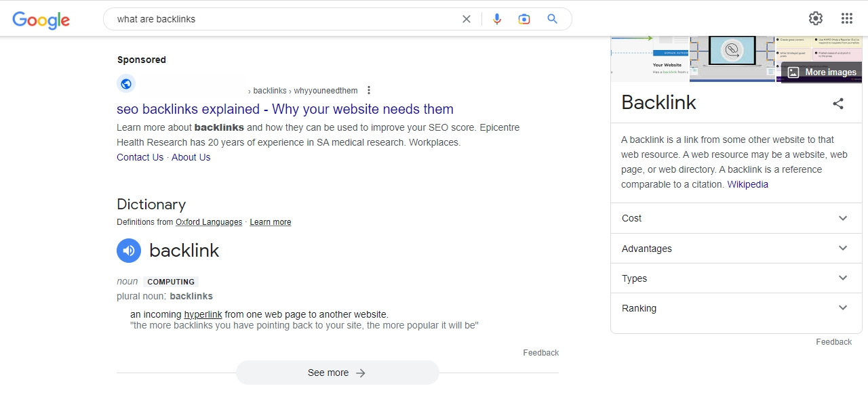Click the microphone icon for voice search
868x403 pixels.
(x=497, y=18)
